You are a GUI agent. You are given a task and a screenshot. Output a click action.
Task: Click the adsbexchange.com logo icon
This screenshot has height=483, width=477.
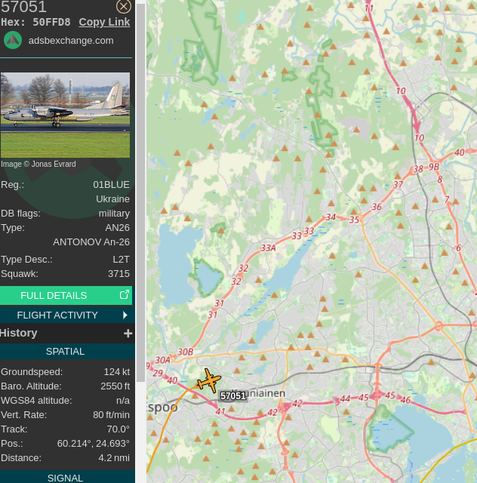click(x=13, y=40)
